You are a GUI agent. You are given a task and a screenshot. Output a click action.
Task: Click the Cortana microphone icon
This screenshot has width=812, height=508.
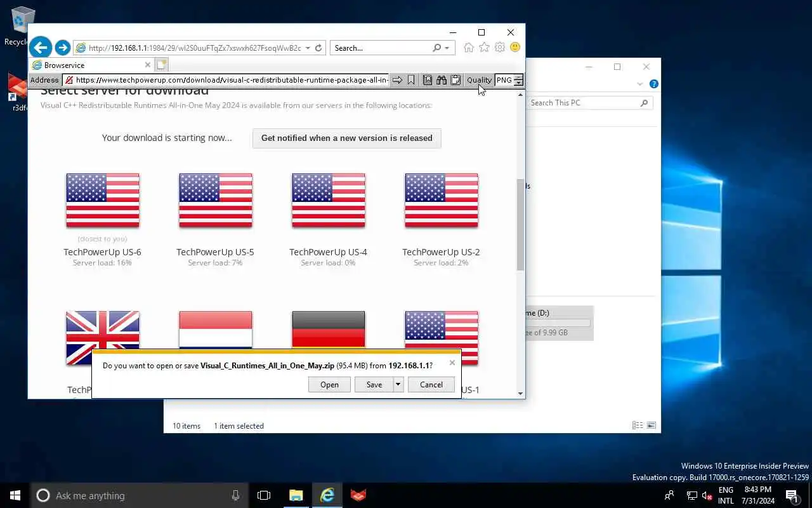(x=235, y=495)
